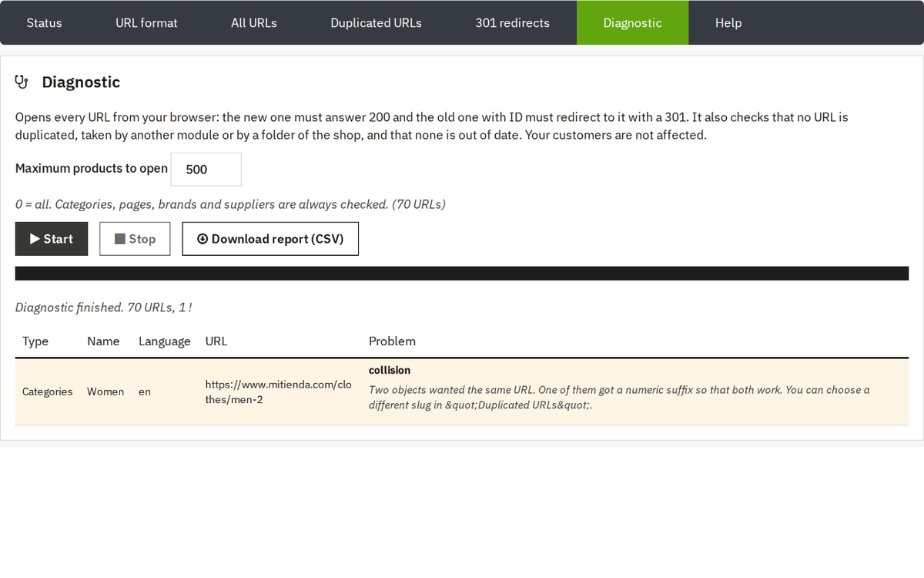Image resolution: width=924 pixels, height=578 pixels.
Task: Click the URL column header
Action: pyautogui.click(x=216, y=341)
